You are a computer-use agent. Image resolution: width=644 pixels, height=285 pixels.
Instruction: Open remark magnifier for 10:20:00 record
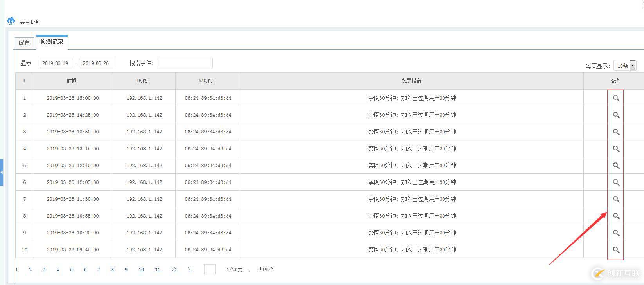pos(616,233)
